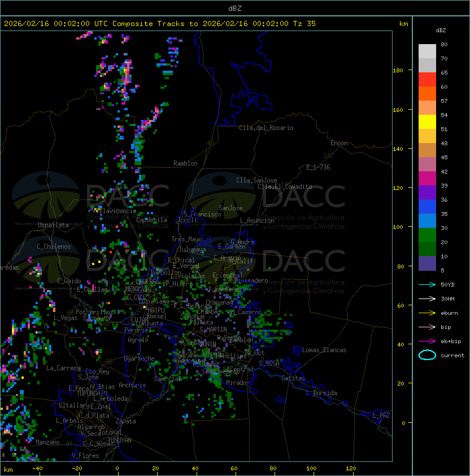Click the Uspallata location label
Screen dimensions: 470x476
(53, 225)
